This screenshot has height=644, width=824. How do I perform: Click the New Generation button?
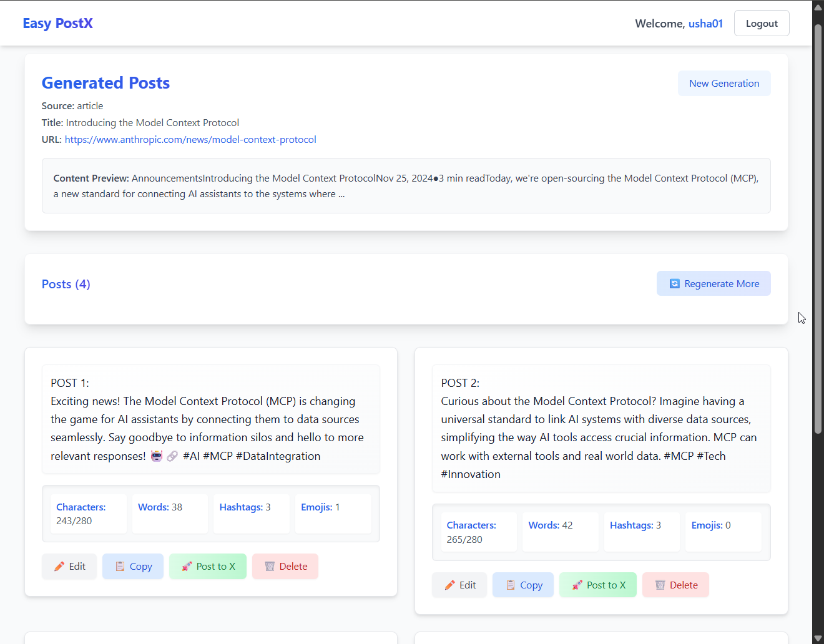724,83
